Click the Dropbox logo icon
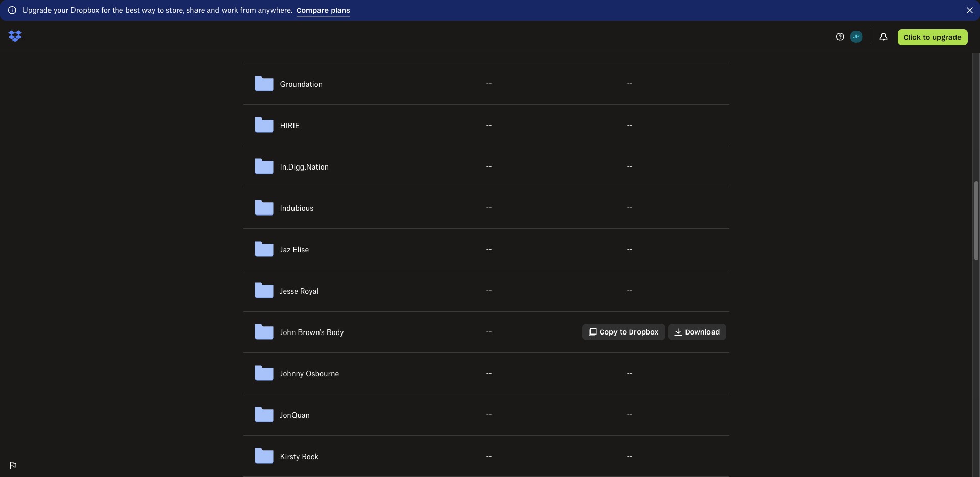The image size is (980, 477). [15, 36]
